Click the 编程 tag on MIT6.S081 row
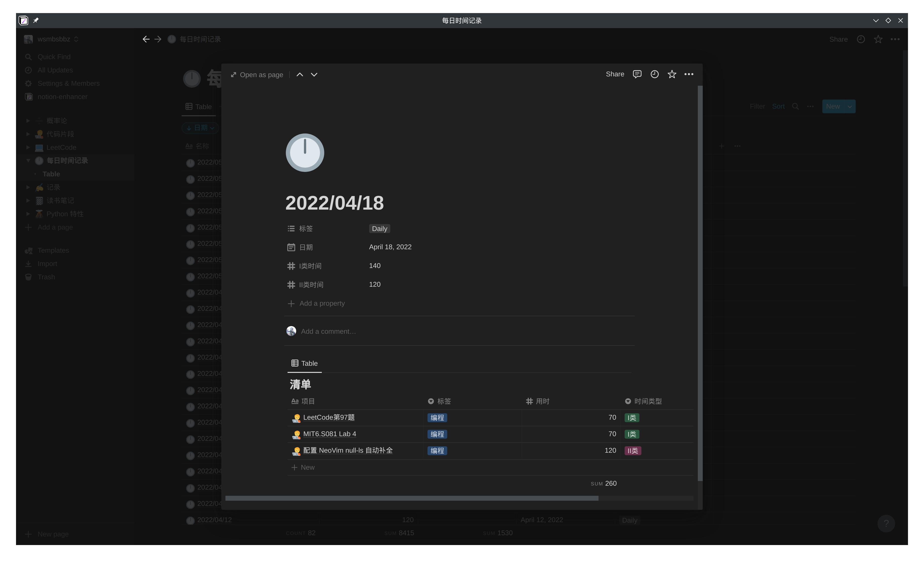 pos(437,434)
